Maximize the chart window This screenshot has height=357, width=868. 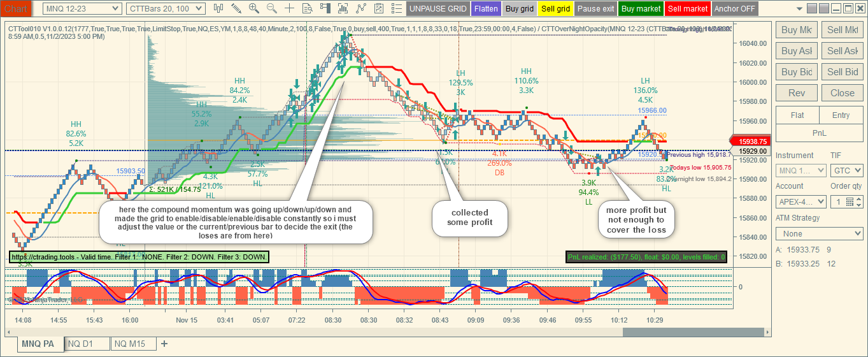pyautogui.click(x=849, y=8)
